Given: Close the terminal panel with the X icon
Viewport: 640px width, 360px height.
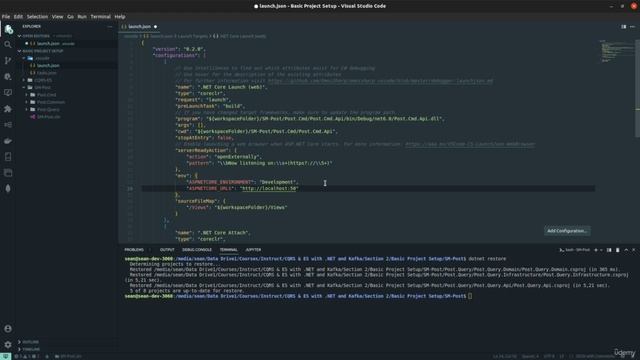Looking at the screenshot, I should click(x=634, y=250).
